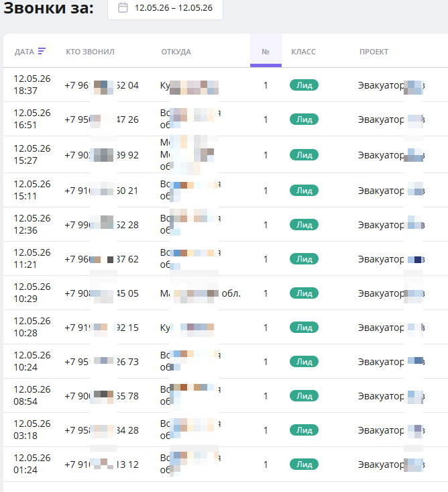Screen dimensions: 448x492
Task: Click Эвакуатор project in 12:36 row
Action: point(391,225)
